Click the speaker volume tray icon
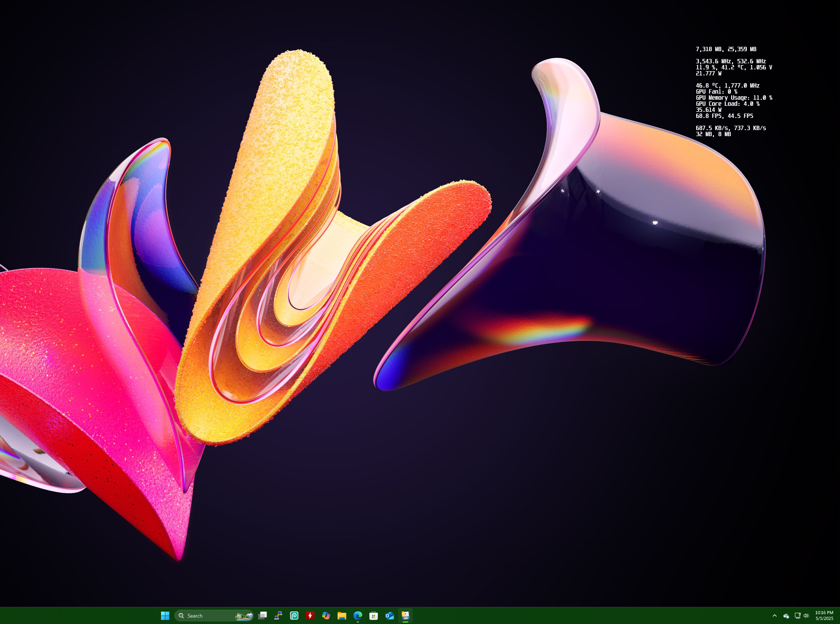Viewport: 840px width, 624px height. 806,616
